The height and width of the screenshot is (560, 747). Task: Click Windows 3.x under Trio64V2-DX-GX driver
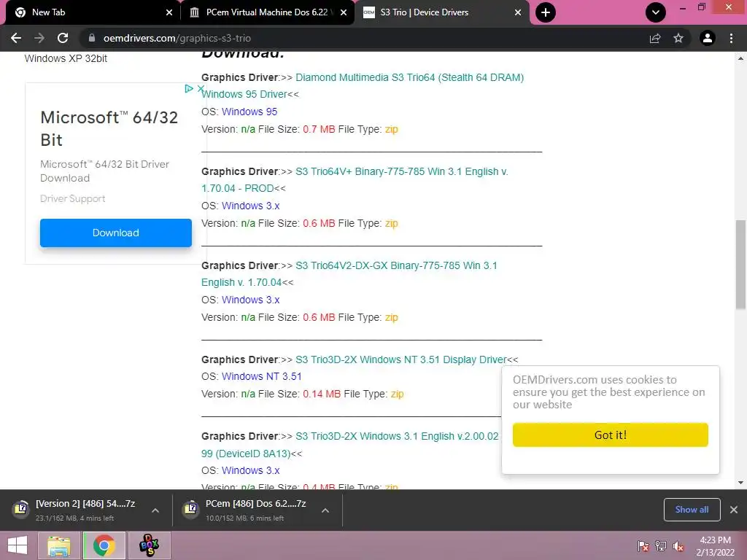point(251,300)
